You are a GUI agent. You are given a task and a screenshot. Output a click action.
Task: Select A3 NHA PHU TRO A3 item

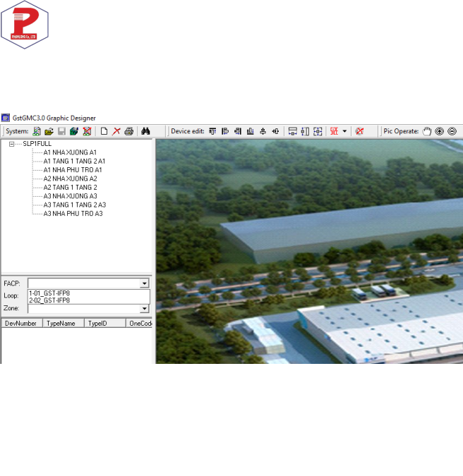tap(73, 214)
